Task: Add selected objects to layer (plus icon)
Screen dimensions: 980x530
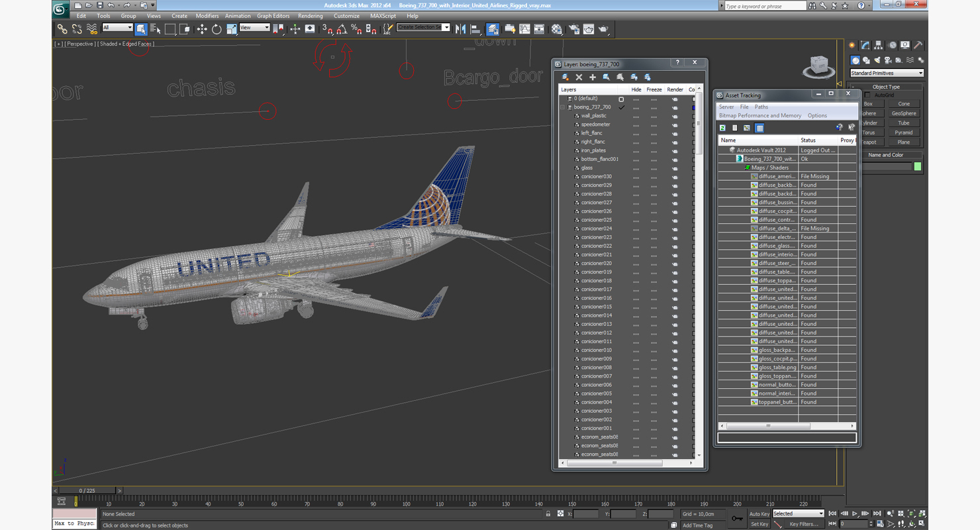Action: coord(593,78)
